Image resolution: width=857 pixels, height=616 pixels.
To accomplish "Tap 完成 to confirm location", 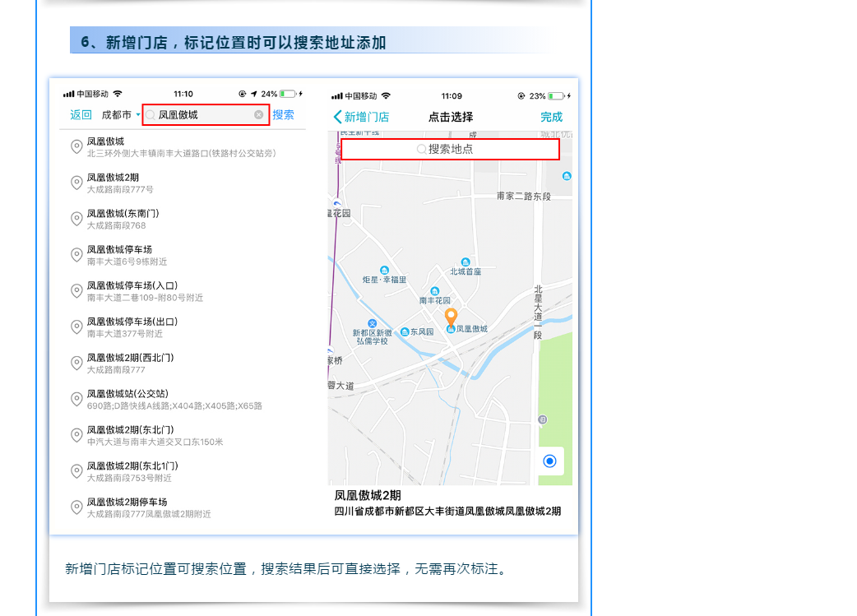I will click(551, 117).
